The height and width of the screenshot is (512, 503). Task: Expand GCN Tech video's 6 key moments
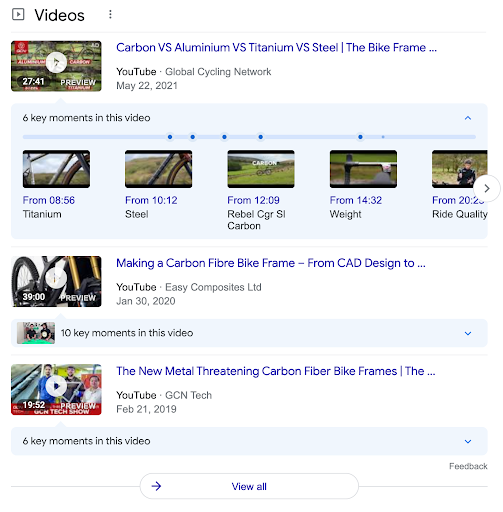click(x=249, y=441)
